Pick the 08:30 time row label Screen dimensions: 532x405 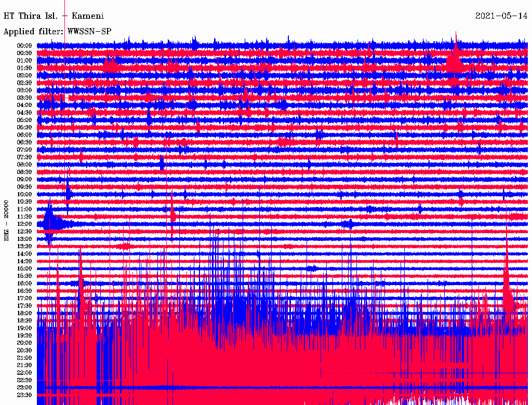[24, 172]
